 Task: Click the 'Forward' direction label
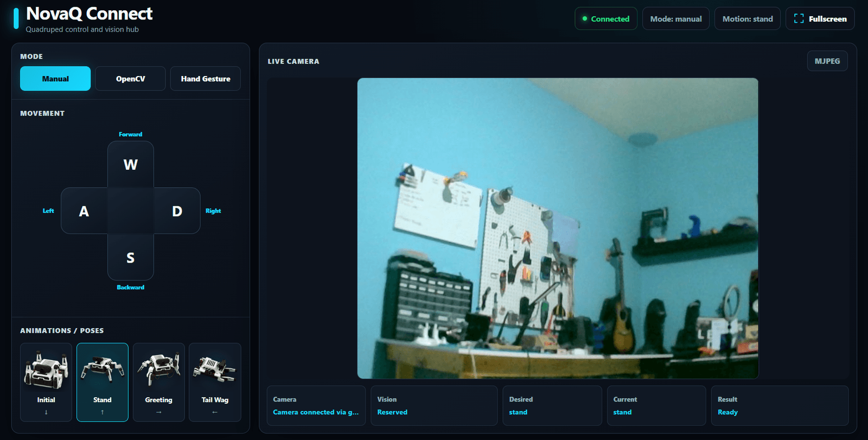coord(131,135)
